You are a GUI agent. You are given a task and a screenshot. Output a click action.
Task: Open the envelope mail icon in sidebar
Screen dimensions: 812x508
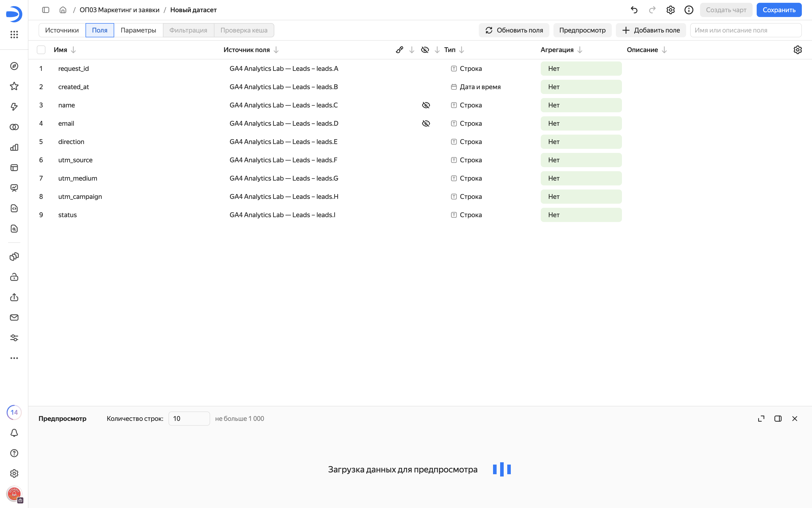pyautogui.click(x=14, y=317)
